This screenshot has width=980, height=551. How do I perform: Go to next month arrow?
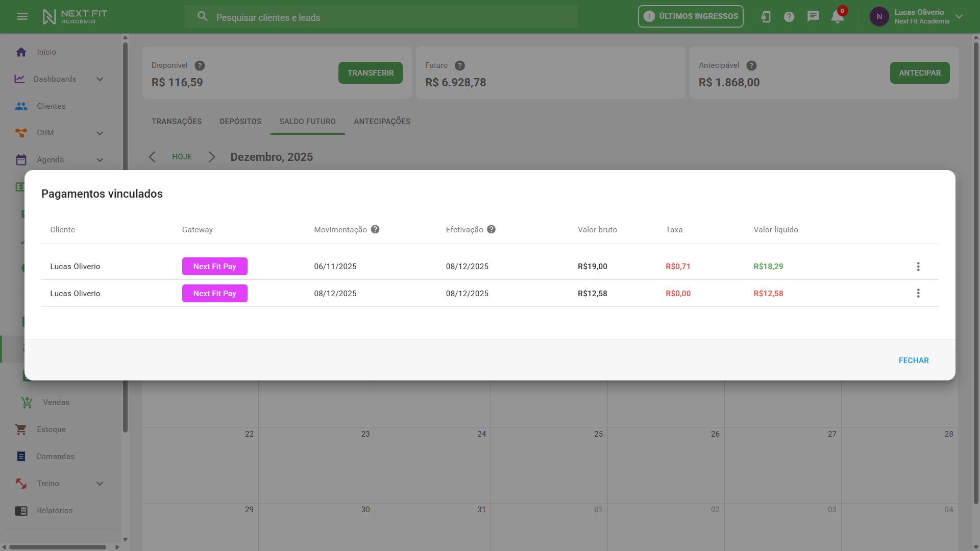click(x=212, y=157)
